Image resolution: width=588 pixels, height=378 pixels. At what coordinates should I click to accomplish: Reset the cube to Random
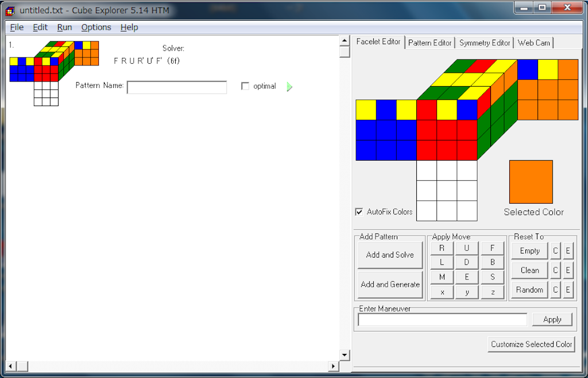[x=529, y=290]
